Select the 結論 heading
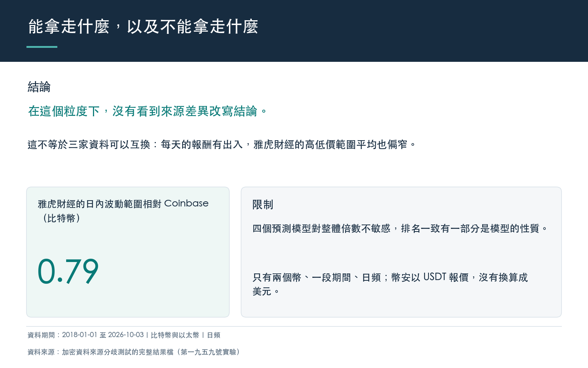588x368 pixels. click(x=39, y=87)
